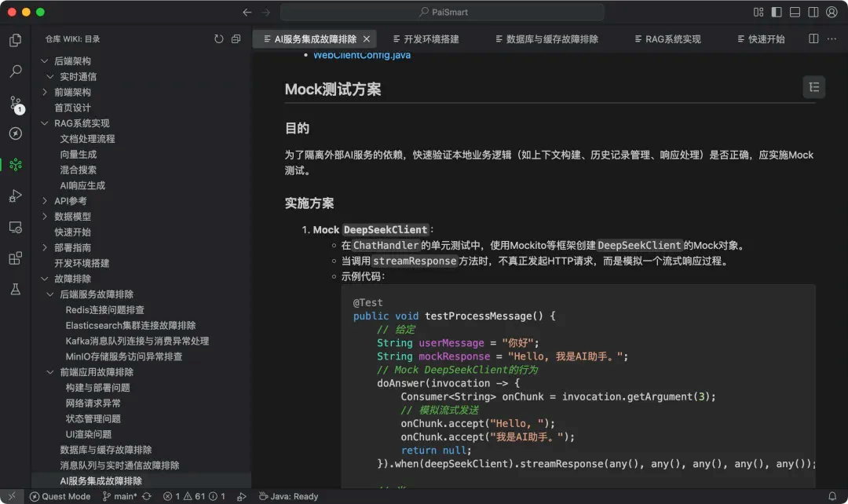Refresh the repository WIKI directory
The width and height of the screenshot is (848, 504).
tap(218, 39)
